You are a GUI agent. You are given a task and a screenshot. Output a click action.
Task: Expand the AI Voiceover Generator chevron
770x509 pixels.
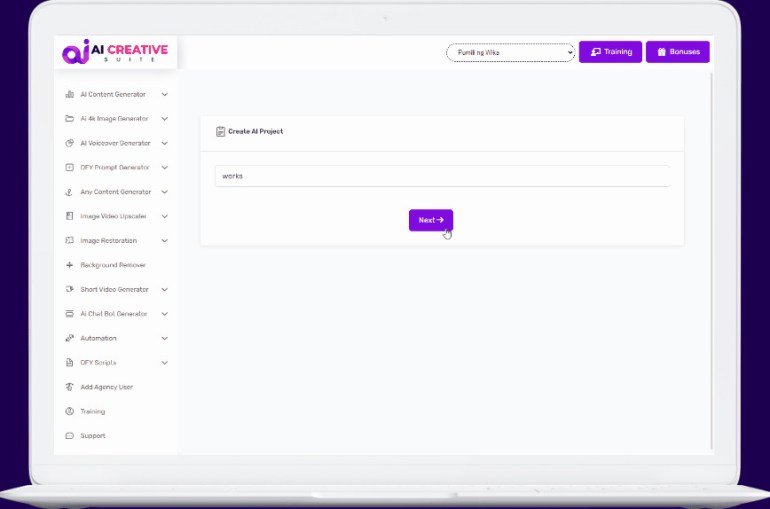(165, 143)
